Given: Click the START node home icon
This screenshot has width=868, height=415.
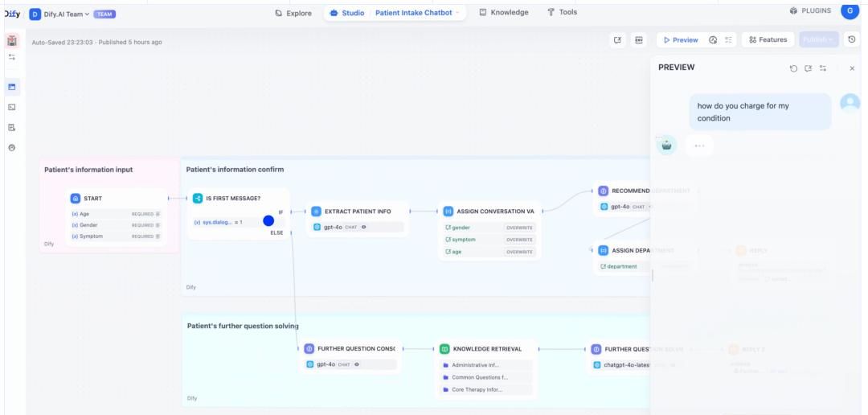Looking at the screenshot, I should 77,198.
